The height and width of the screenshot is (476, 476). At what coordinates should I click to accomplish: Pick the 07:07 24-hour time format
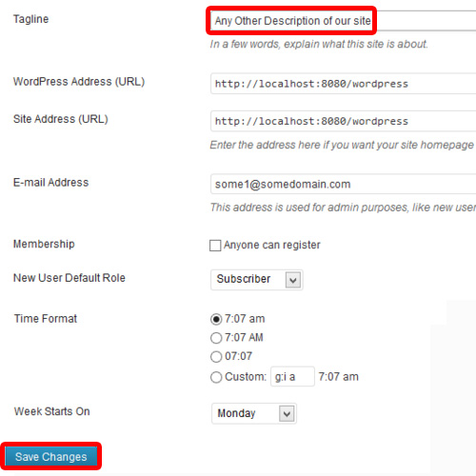(216, 356)
